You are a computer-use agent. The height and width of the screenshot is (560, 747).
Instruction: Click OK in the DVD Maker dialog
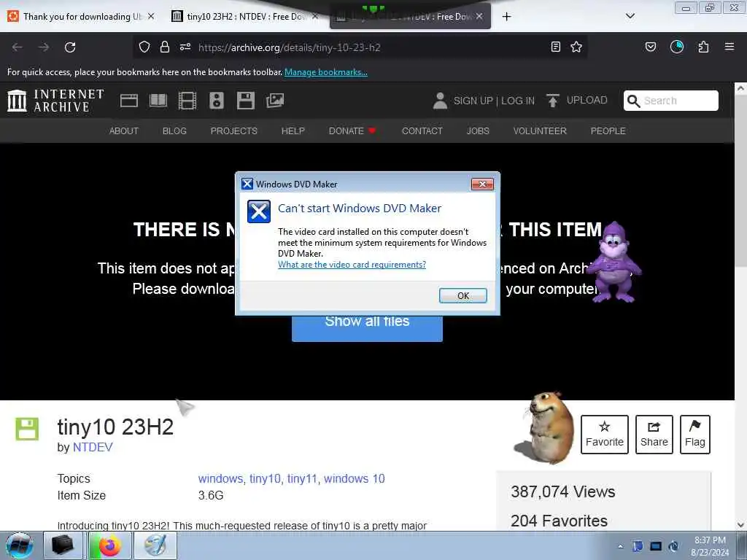pos(463,296)
